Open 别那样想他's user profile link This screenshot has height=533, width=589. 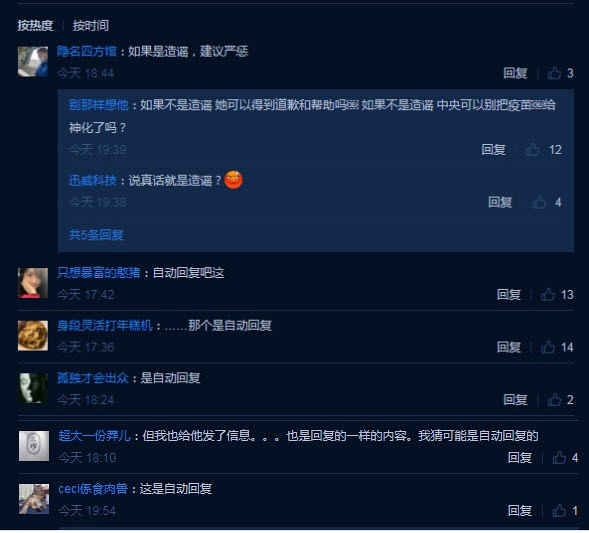pyautogui.click(x=99, y=105)
